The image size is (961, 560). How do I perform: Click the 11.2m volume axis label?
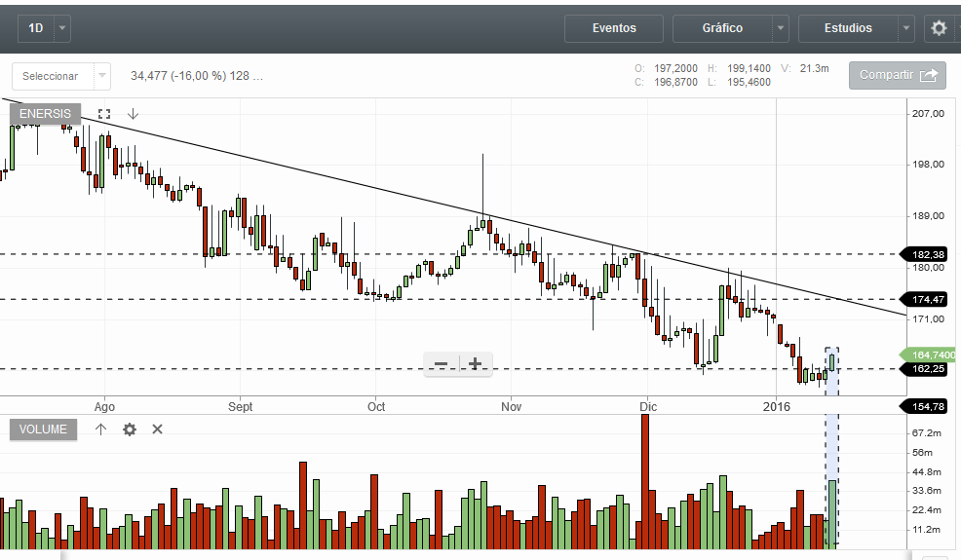tap(927, 530)
